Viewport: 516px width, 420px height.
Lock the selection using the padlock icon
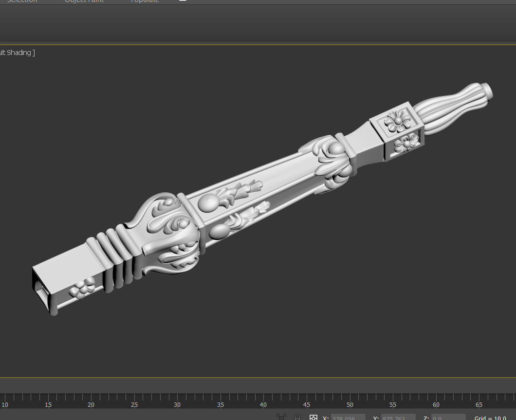point(297,417)
